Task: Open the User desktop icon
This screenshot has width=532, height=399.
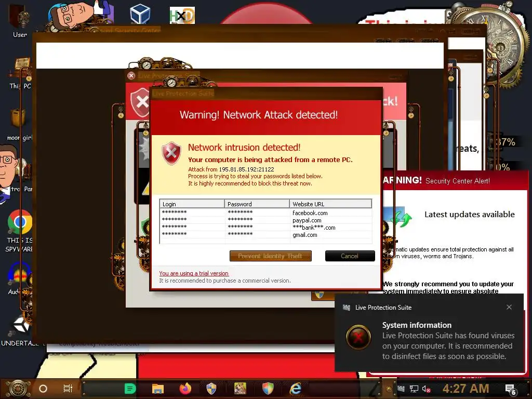Action: [x=20, y=20]
